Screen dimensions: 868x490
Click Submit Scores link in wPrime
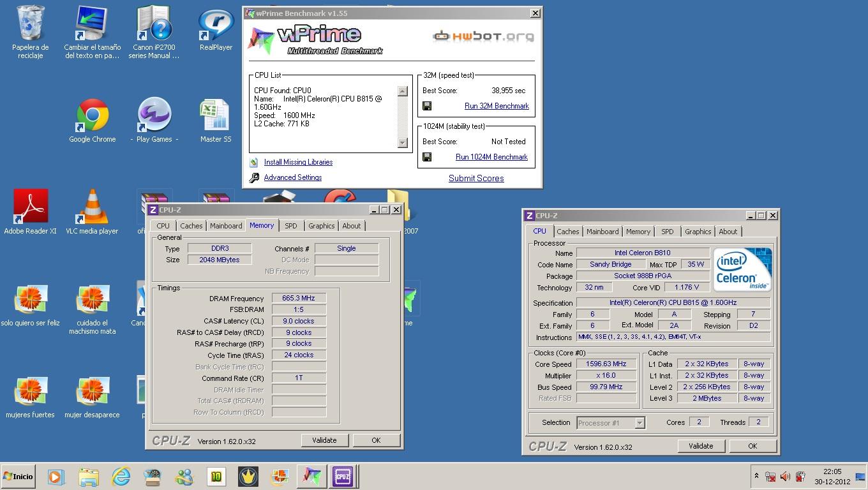click(x=476, y=179)
